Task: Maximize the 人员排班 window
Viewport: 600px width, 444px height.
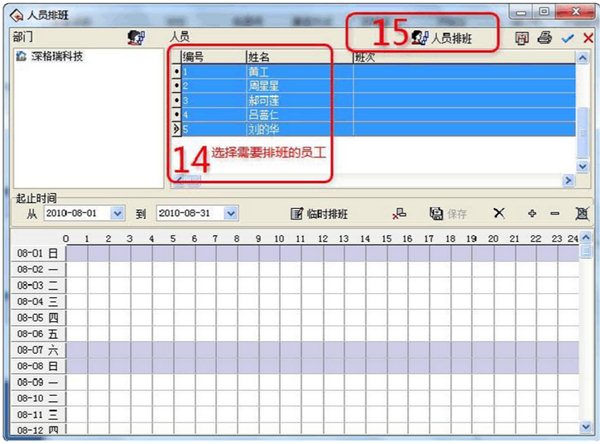Action: coord(544,12)
